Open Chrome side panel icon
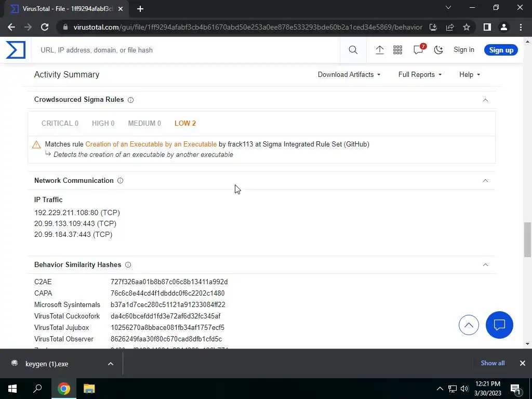 (x=487, y=27)
